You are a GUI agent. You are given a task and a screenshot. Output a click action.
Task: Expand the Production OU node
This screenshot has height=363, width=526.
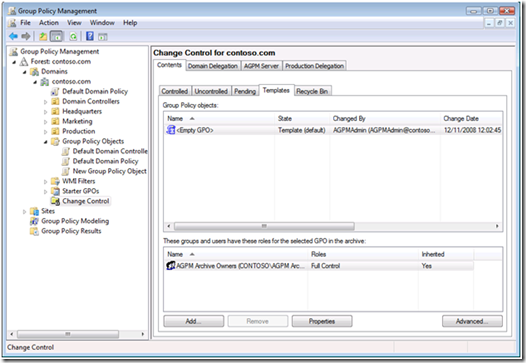pos(46,132)
